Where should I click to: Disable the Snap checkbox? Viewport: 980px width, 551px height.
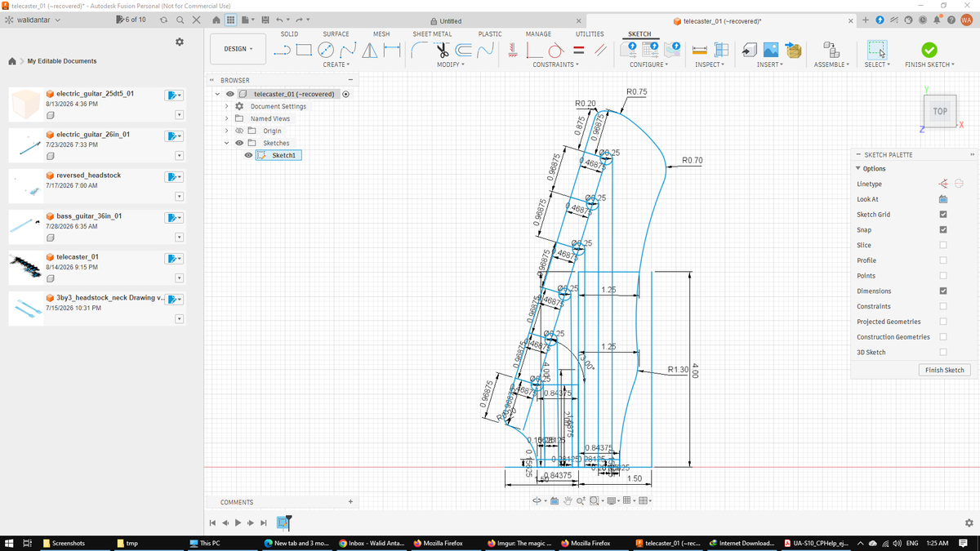(x=943, y=230)
